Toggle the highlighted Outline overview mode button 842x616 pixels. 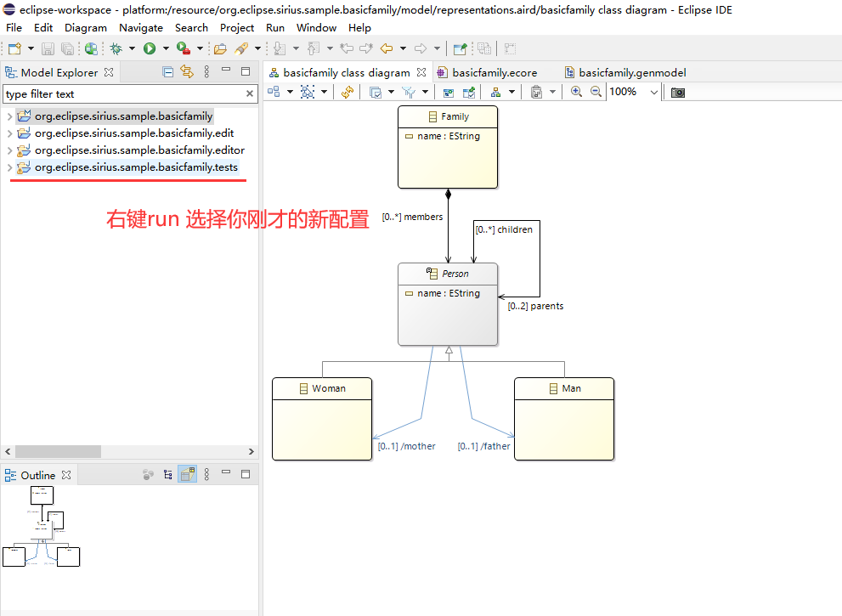tap(188, 474)
